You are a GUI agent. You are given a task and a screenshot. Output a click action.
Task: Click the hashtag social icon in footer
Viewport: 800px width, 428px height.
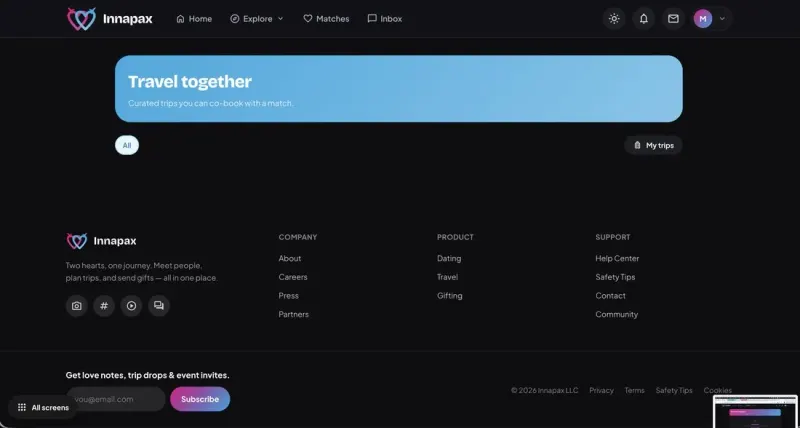coord(104,306)
